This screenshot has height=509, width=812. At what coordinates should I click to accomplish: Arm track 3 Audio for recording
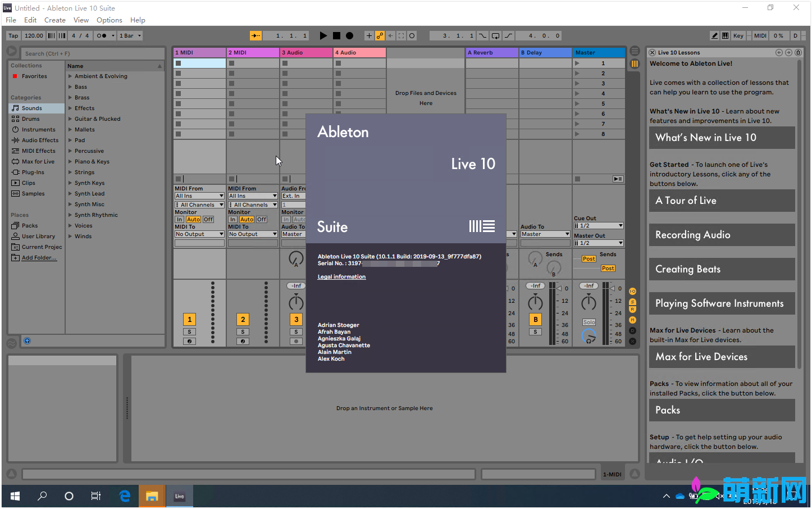[296, 341]
